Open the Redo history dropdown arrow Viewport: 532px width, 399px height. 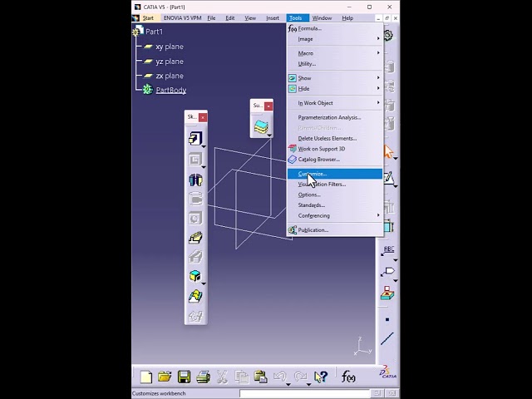pos(308,384)
